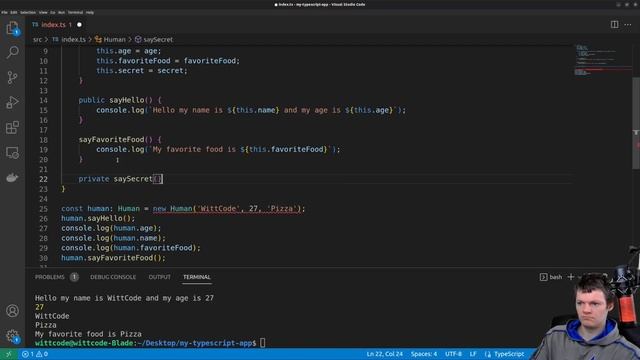Image resolution: width=640 pixels, height=360 pixels.
Task: Switch to the OUTPUT panel tab
Action: click(x=160, y=277)
